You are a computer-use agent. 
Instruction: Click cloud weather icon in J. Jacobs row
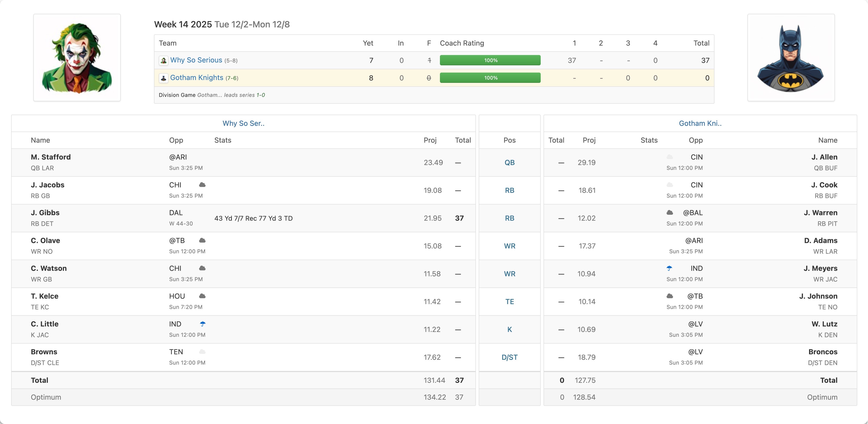(202, 185)
